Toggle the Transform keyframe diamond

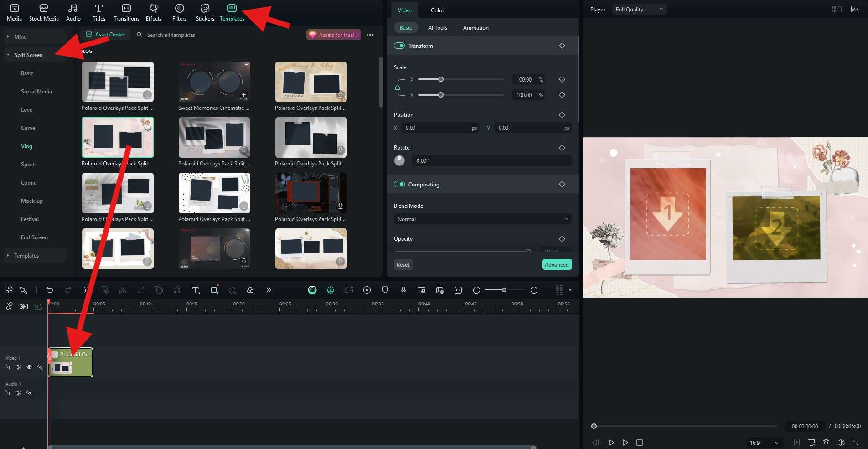click(562, 46)
